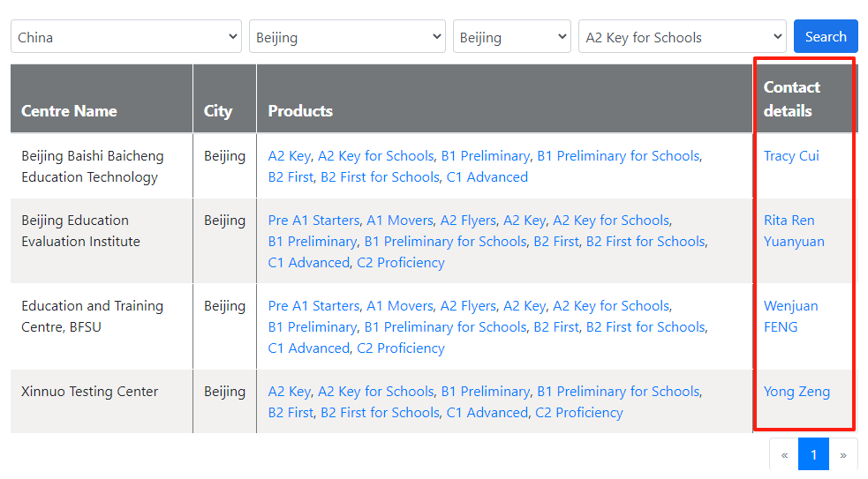Click the blue Search button

click(826, 36)
